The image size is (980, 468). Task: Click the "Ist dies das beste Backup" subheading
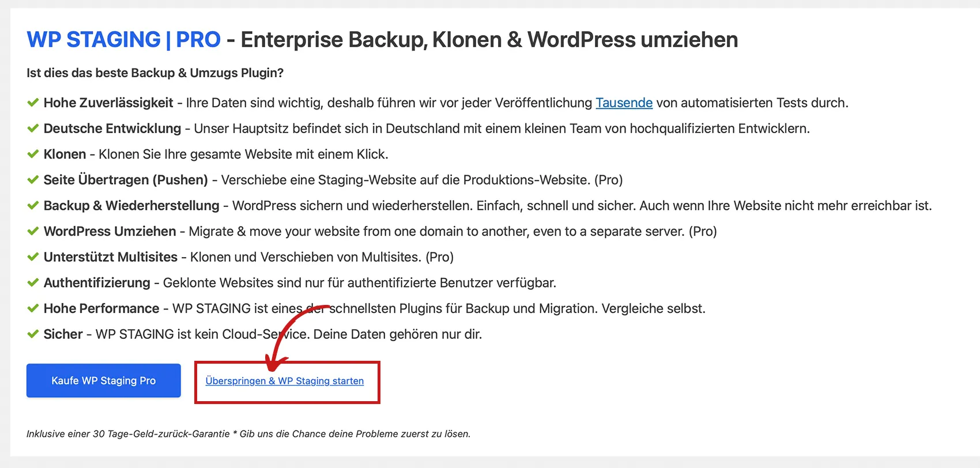point(155,73)
